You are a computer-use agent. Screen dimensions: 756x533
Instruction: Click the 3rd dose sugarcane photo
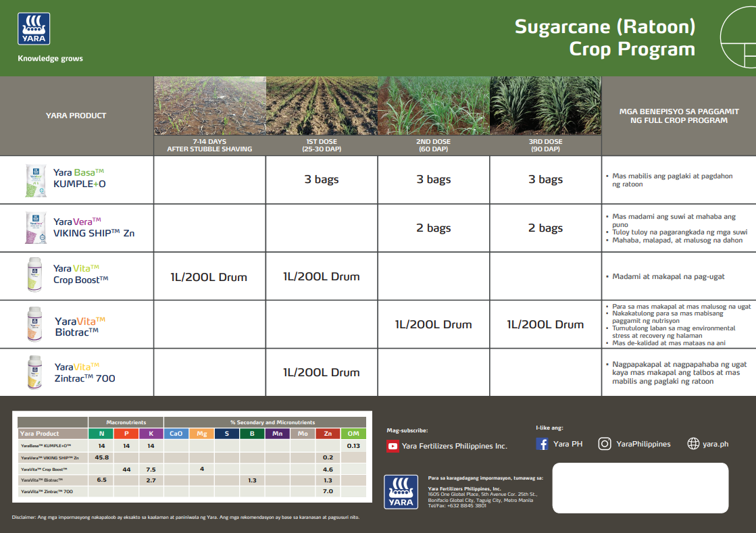(x=545, y=105)
